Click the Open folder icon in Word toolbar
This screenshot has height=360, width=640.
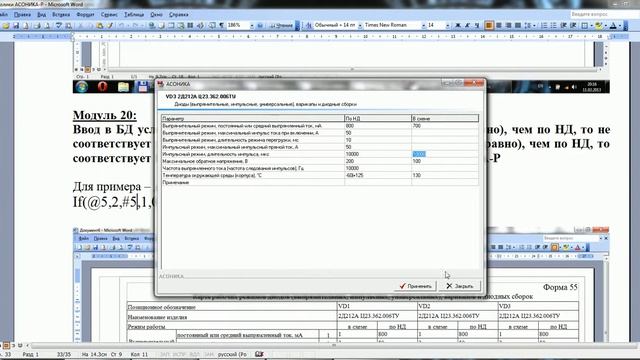[6, 26]
